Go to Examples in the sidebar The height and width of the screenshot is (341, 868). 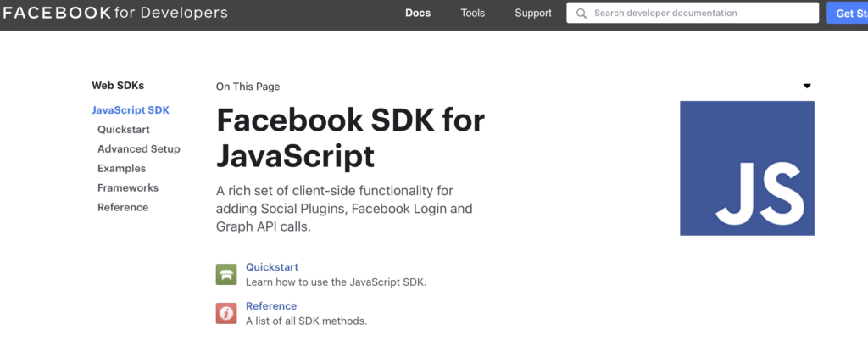tap(122, 168)
